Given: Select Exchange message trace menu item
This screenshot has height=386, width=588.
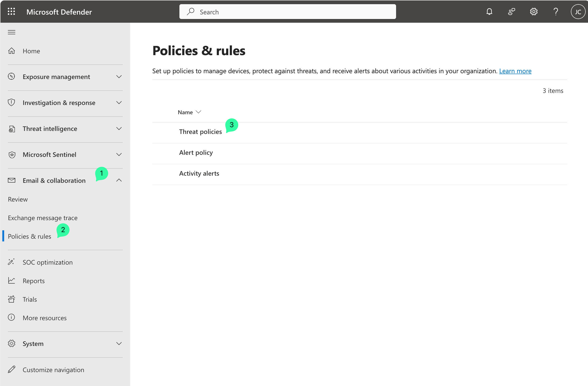Looking at the screenshot, I should click(43, 218).
